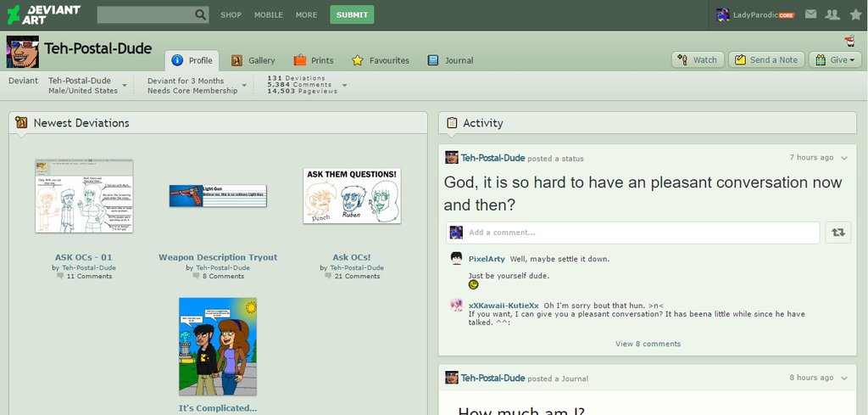Toggle Watch for Teh-Postal-Dude
This screenshot has height=415, width=868.
(x=697, y=59)
